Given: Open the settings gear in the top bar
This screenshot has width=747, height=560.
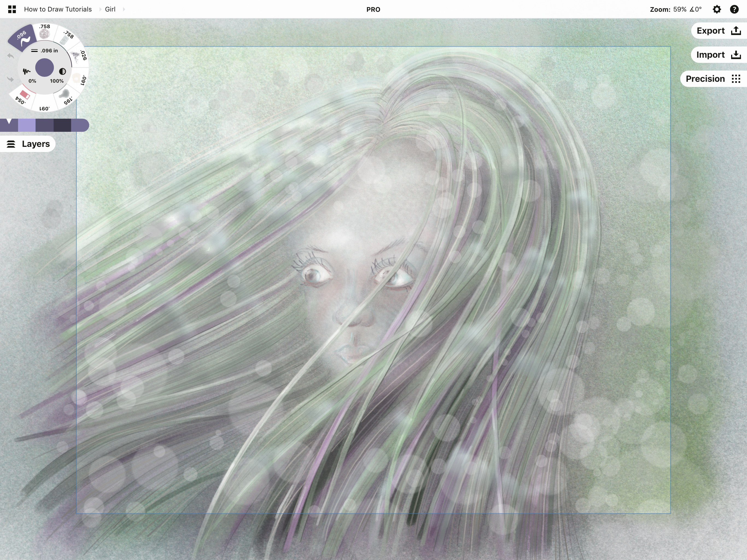Looking at the screenshot, I should (717, 10).
